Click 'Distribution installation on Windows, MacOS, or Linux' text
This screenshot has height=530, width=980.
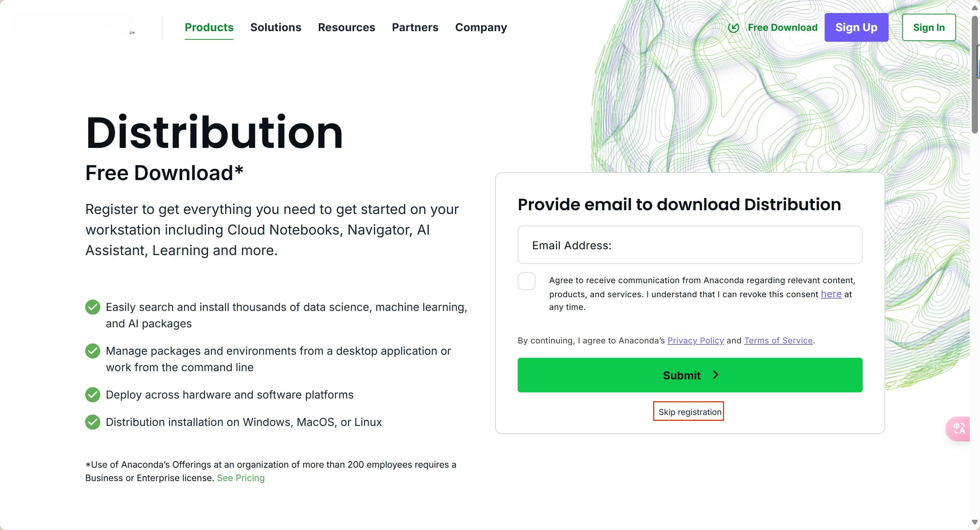click(244, 422)
